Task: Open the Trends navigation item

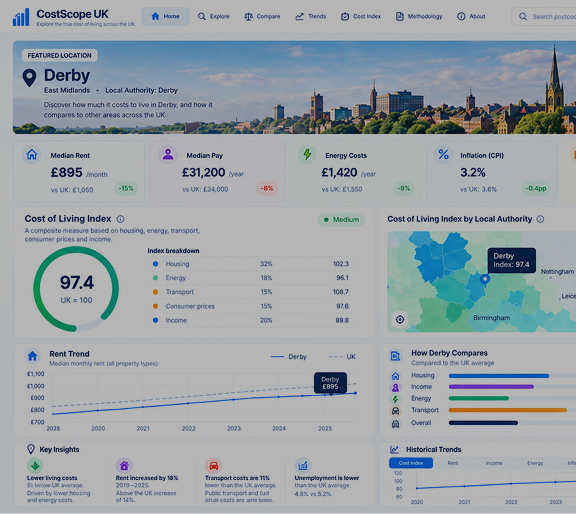Action: click(x=310, y=16)
